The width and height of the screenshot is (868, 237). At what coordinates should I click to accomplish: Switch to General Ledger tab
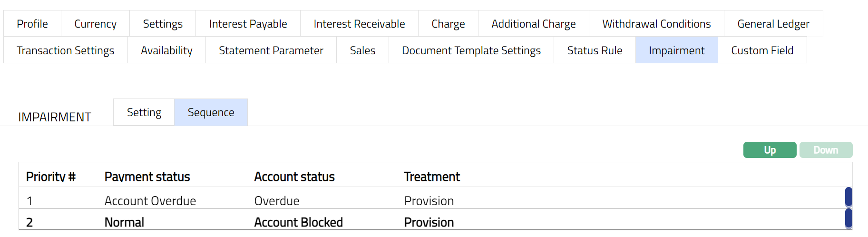[x=773, y=24]
